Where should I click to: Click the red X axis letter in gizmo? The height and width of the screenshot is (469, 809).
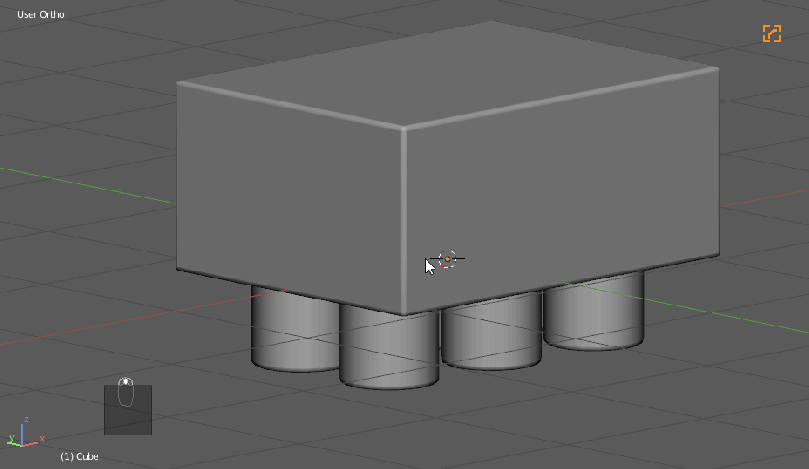tap(43, 439)
